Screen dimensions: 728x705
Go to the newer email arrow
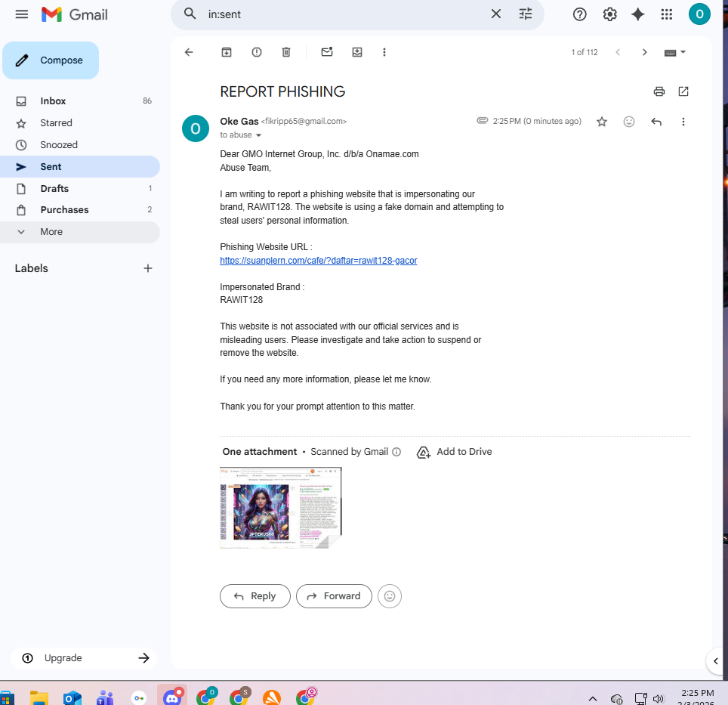(x=618, y=52)
